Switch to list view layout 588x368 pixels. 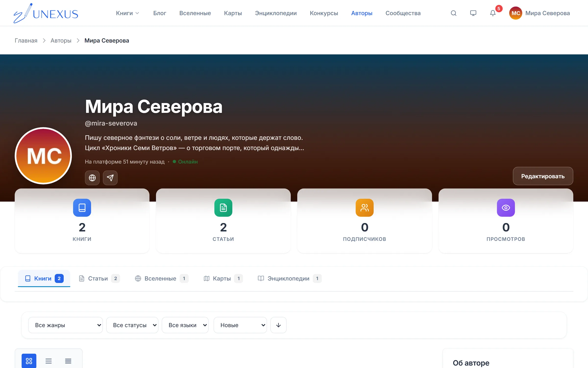pyautogui.click(x=49, y=361)
